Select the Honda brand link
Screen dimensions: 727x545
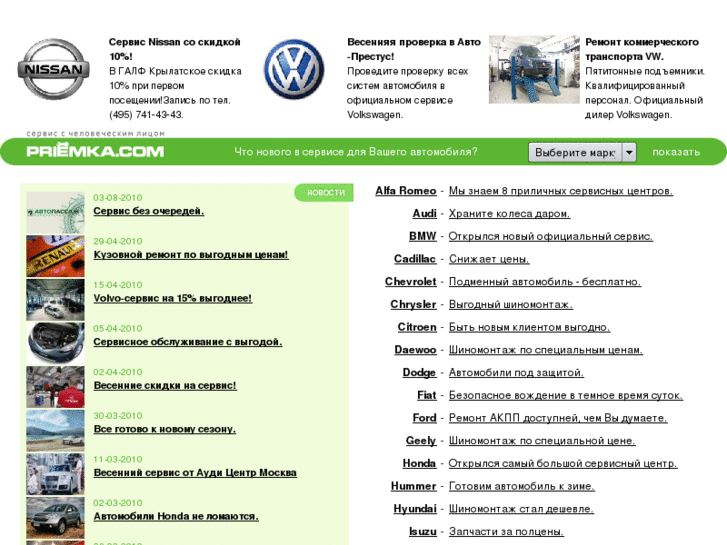pos(419,463)
